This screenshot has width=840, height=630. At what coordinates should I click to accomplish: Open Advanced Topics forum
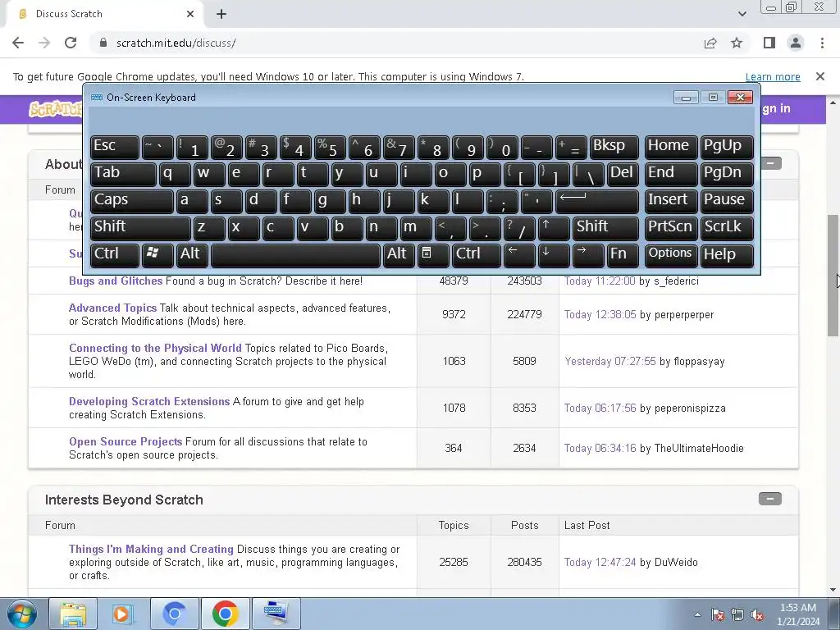point(112,308)
